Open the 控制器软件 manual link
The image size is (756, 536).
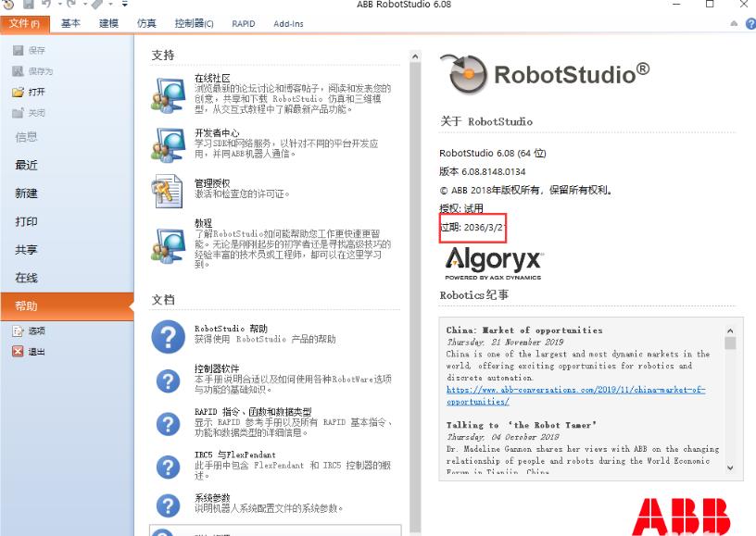(217, 368)
